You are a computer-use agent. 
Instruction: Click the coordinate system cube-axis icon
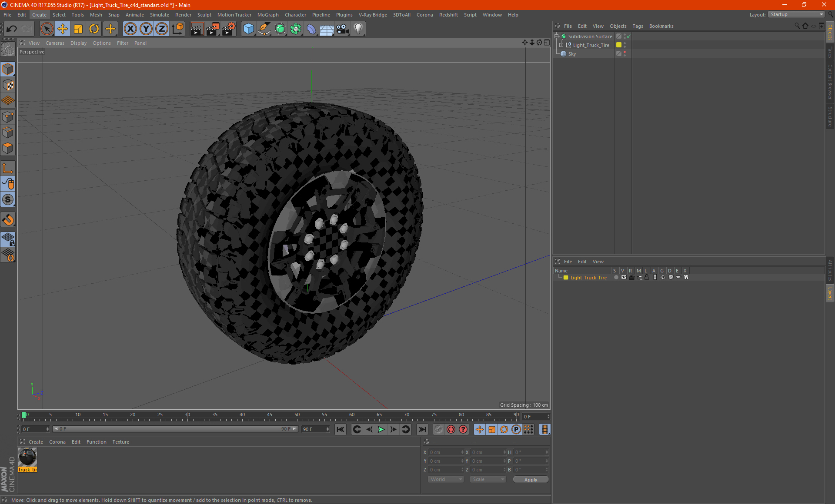[178, 29]
